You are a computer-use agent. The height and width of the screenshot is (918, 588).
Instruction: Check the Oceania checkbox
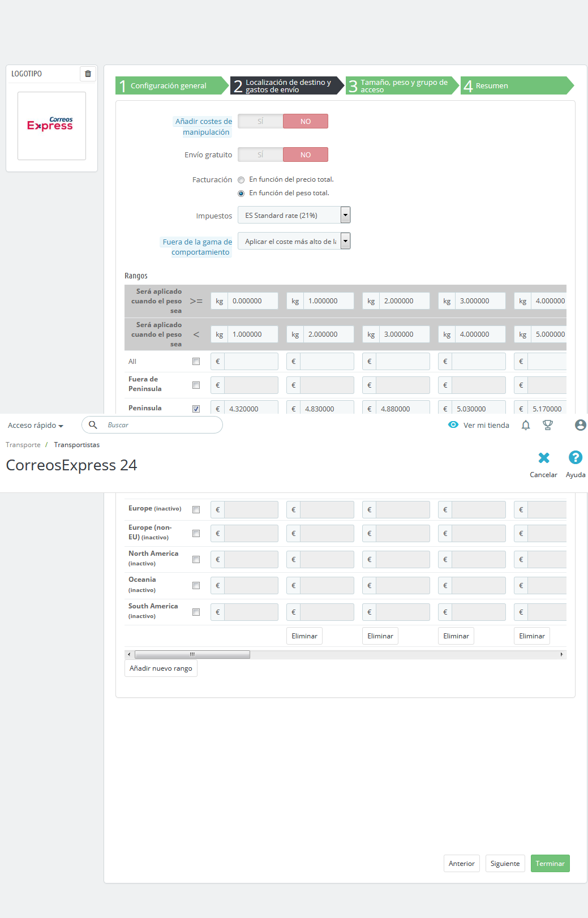click(196, 585)
